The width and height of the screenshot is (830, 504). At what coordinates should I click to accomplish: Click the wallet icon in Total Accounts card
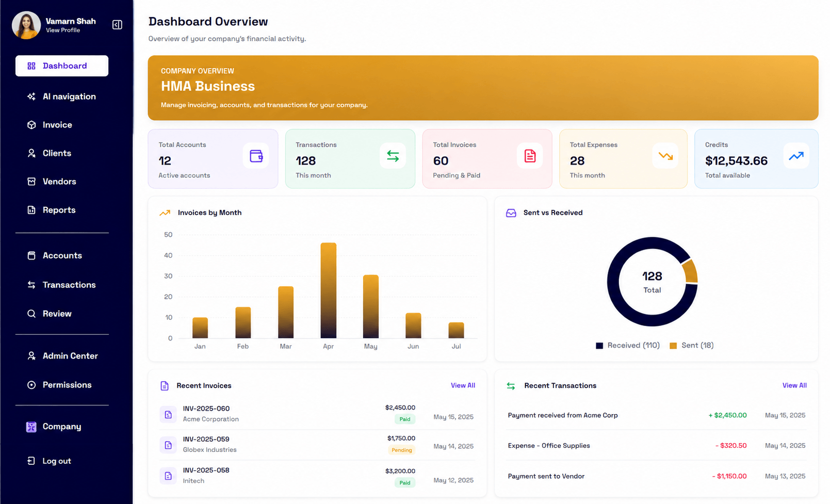point(256,156)
